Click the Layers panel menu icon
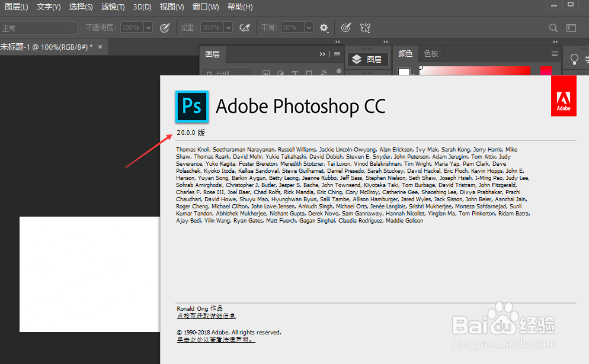The width and height of the screenshot is (589, 364). pyautogui.click(x=337, y=54)
